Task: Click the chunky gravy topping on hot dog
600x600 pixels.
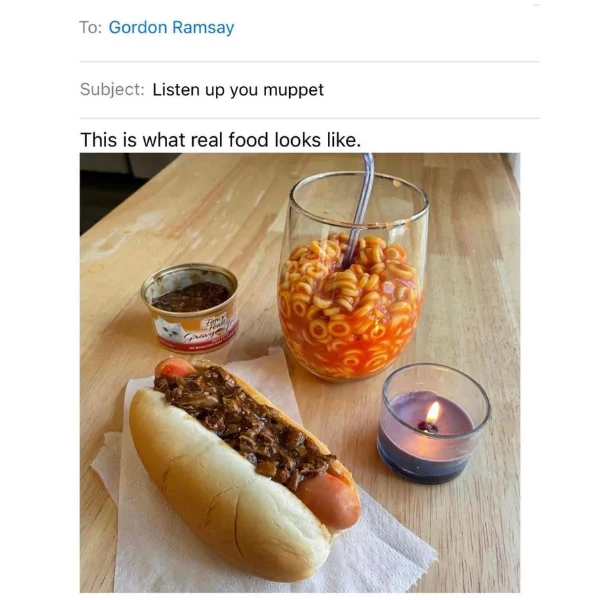Action: pyautogui.click(x=245, y=423)
